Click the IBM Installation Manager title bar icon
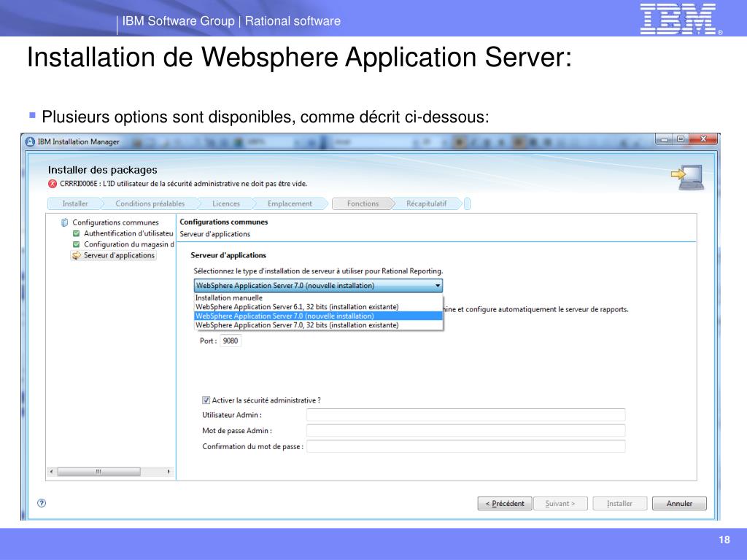The width and height of the screenshot is (747, 560). click(30, 141)
